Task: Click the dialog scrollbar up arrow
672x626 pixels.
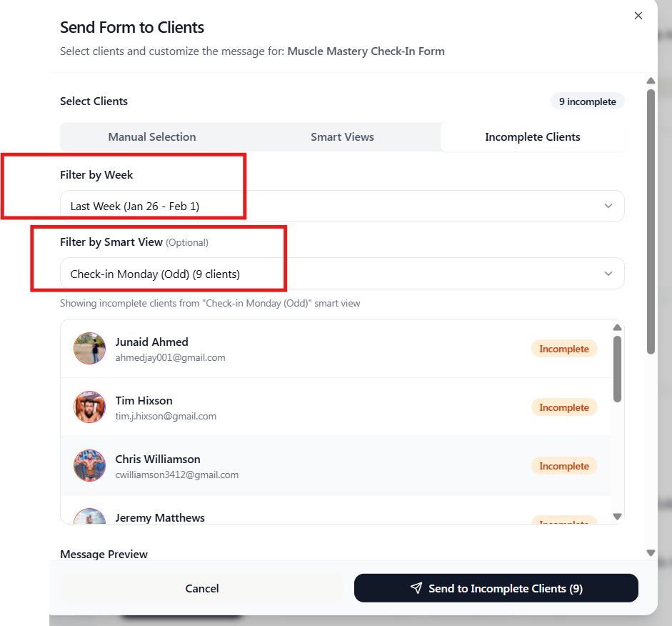Action: pyautogui.click(x=651, y=81)
